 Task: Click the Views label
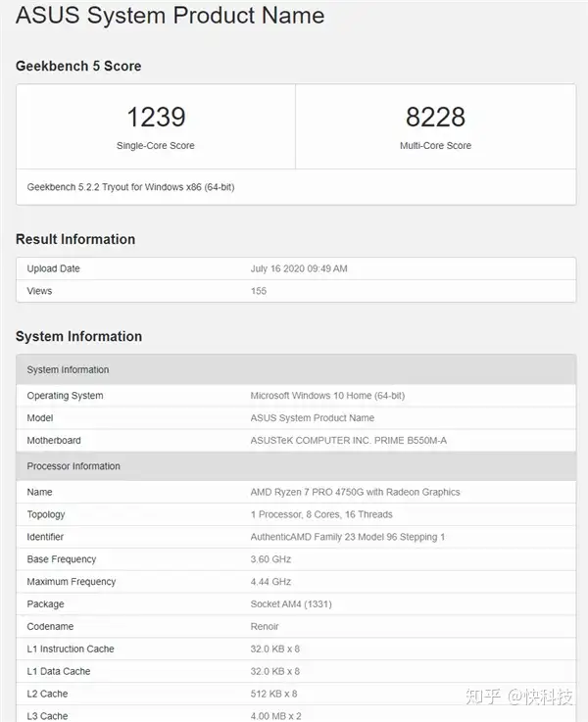click(x=39, y=291)
